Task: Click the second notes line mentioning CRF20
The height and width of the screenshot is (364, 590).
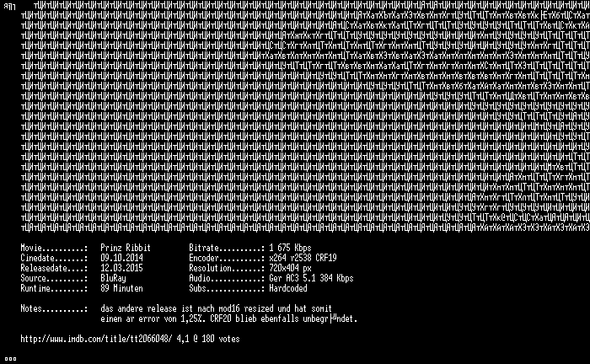Action: click(228, 318)
